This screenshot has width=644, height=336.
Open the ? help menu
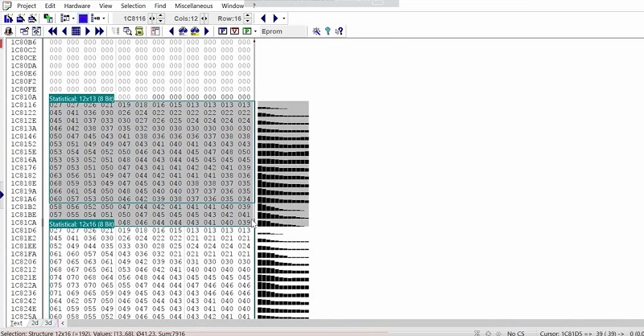point(254,6)
